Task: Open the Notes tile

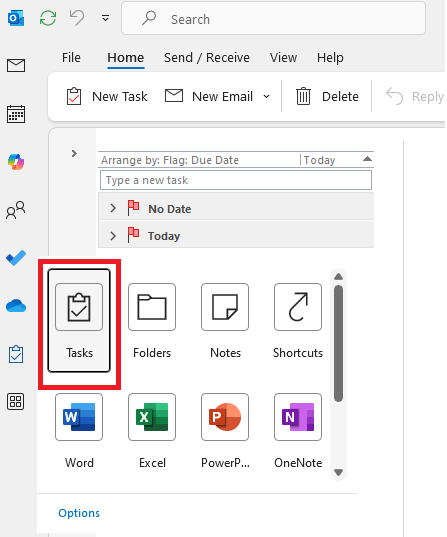Action: coord(225,321)
